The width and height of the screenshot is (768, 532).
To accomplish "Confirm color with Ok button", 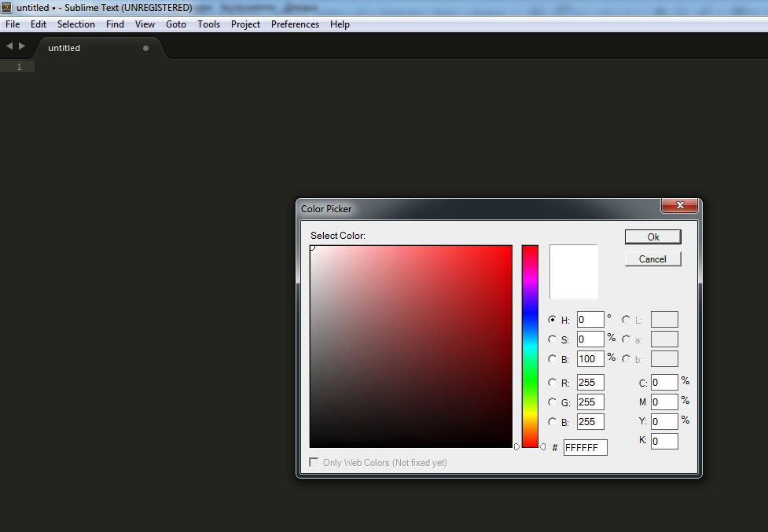I will coord(653,237).
